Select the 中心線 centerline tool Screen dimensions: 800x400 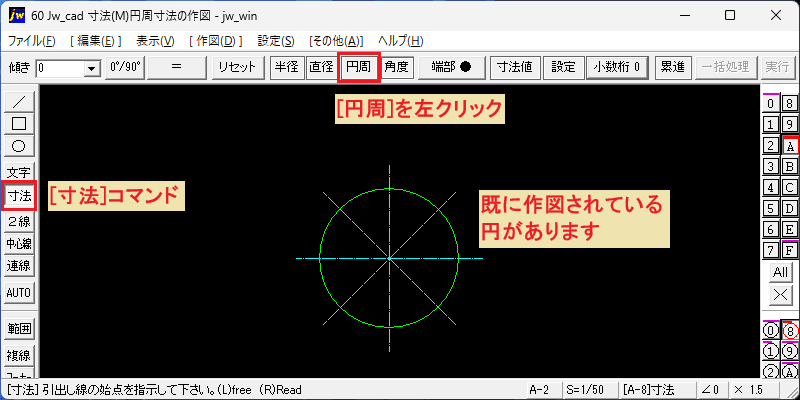tap(19, 244)
